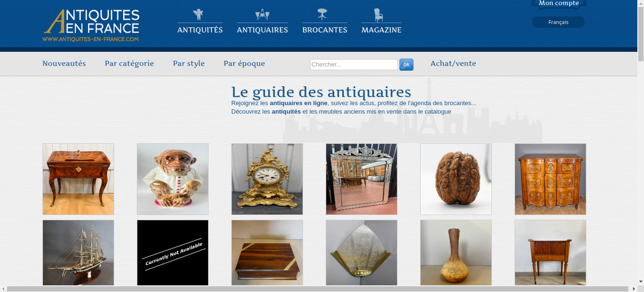This screenshot has height=292, width=644.
Task: Expand the Par catégorie menu
Action: click(129, 63)
